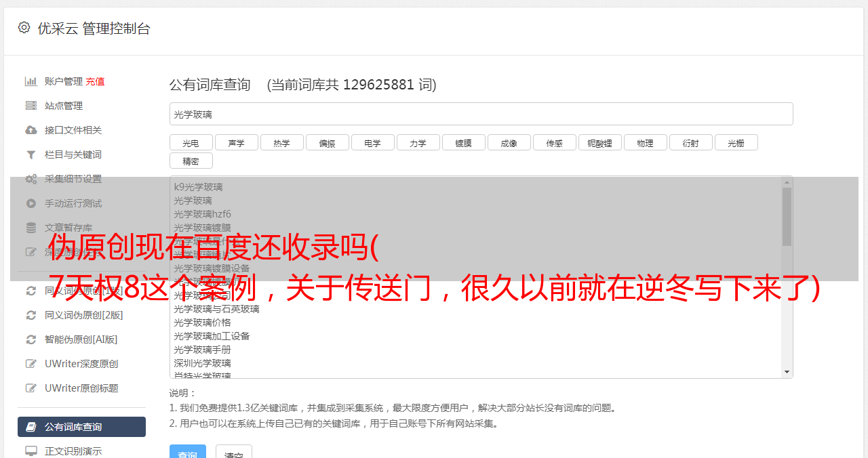This screenshot has width=868, height=458.
Task: Click the monitor icon for 正文识别演示
Action: tap(31, 451)
